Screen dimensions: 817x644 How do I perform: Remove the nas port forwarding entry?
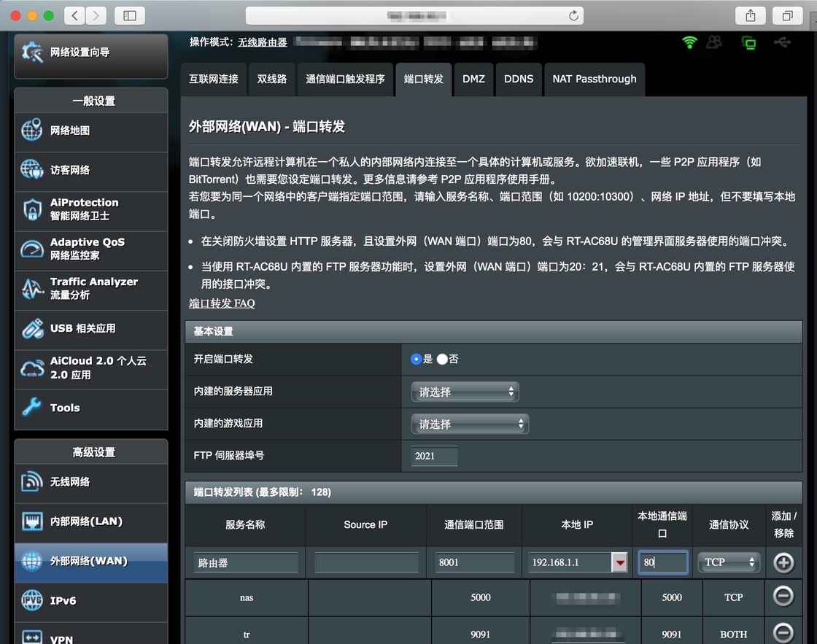(x=783, y=597)
